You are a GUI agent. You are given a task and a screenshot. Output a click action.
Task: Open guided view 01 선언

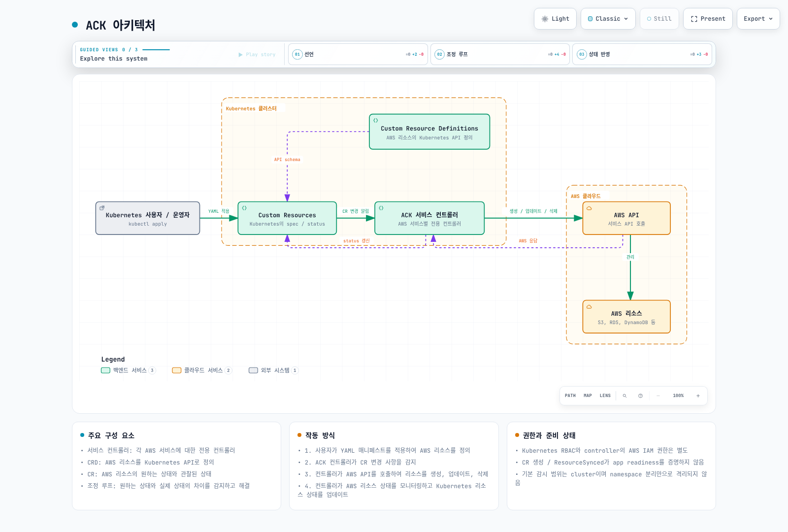(x=358, y=54)
